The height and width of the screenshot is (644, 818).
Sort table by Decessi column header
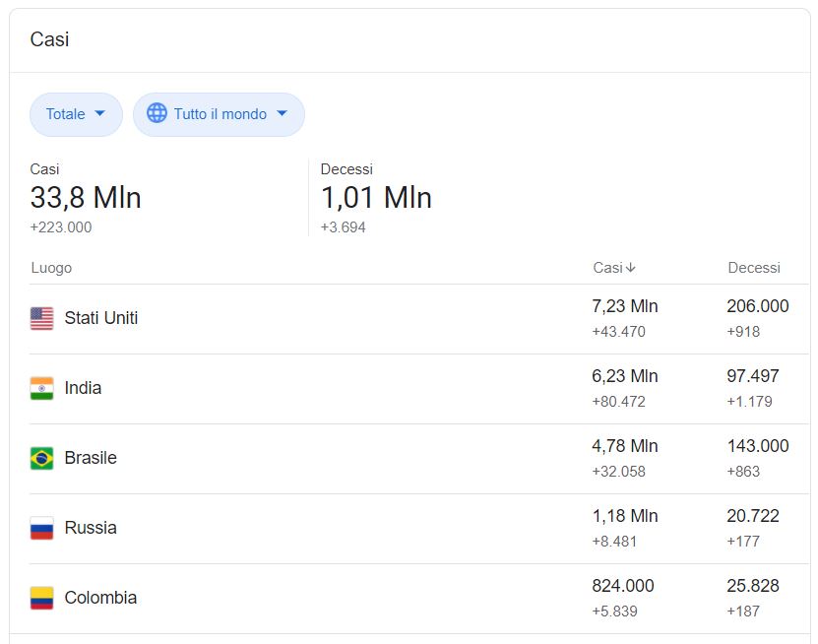[753, 268]
